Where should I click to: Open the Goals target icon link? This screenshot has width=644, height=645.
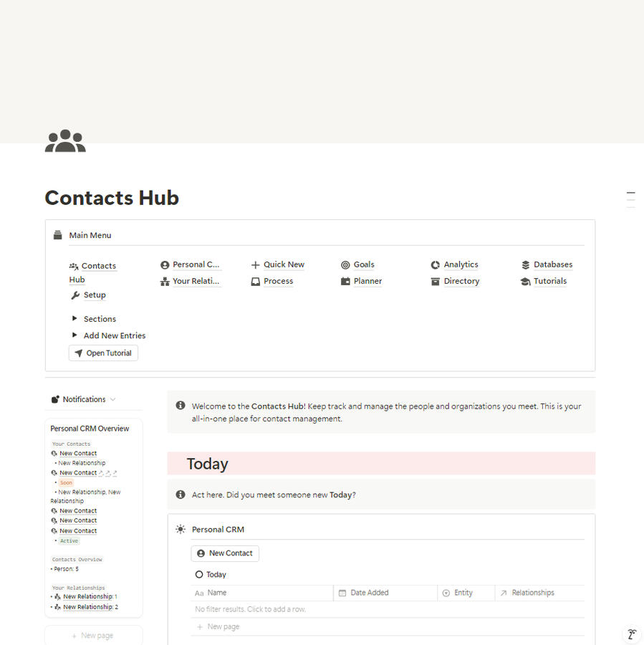(345, 265)
